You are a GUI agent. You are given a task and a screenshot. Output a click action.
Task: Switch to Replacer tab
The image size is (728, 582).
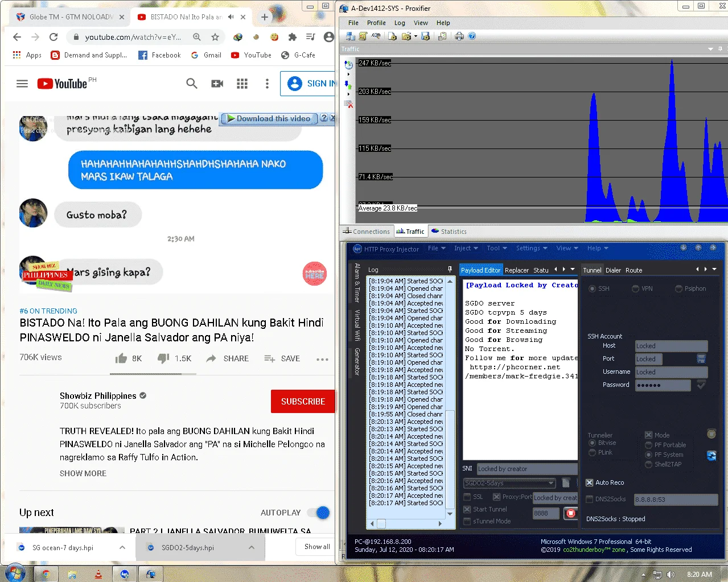[517, 270]
